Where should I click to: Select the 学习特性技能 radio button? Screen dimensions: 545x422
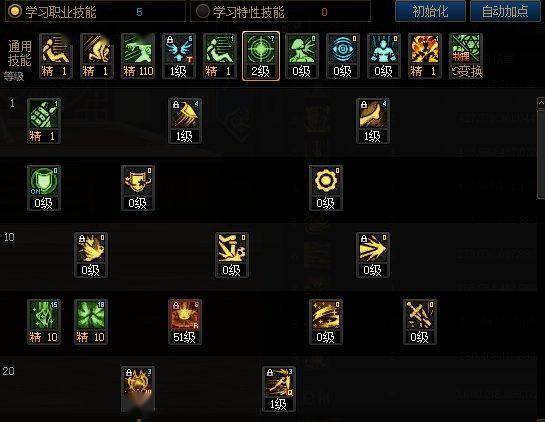tap(202, 11)
